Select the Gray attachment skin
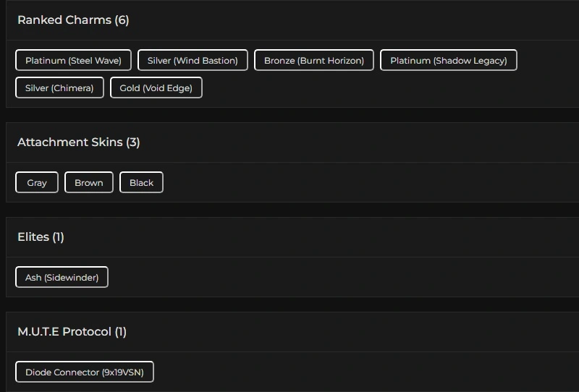 pos(37,183)
